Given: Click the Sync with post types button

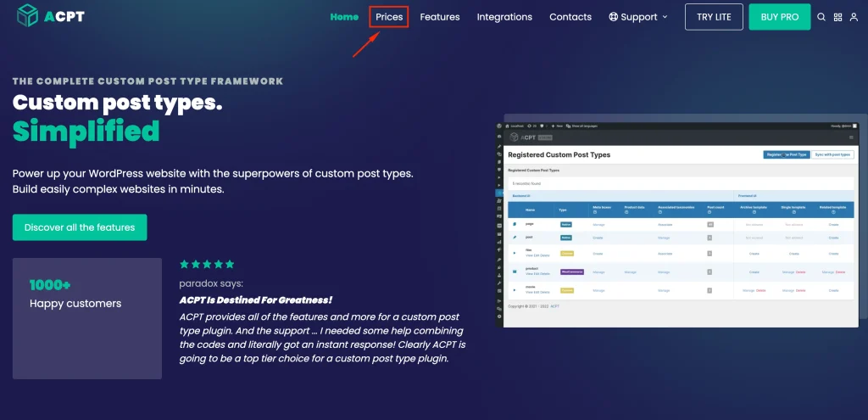Looking at the screenshot, I should pos(832,154).
